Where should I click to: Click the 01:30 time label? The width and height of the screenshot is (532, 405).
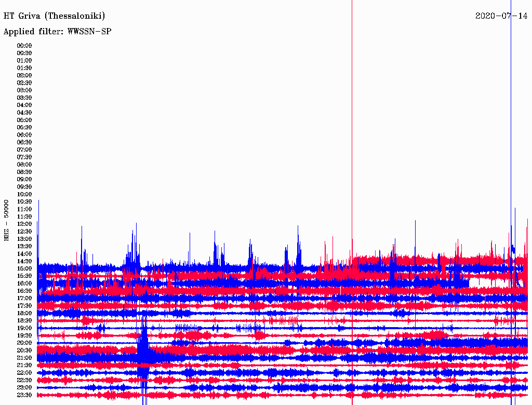click(x=24, y=68)
